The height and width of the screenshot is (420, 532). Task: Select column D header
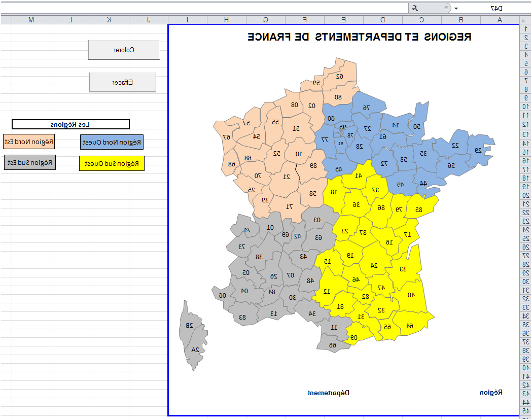pos(382,20)
